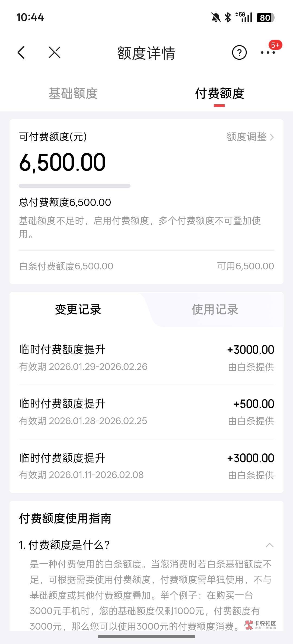
Task: Collapse the 付费额度是什么 question arrow
Action: point(269,545)
